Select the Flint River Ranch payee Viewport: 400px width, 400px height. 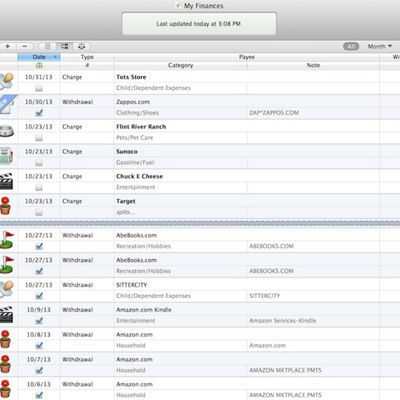pyautogui.click(x=141, y=127)
